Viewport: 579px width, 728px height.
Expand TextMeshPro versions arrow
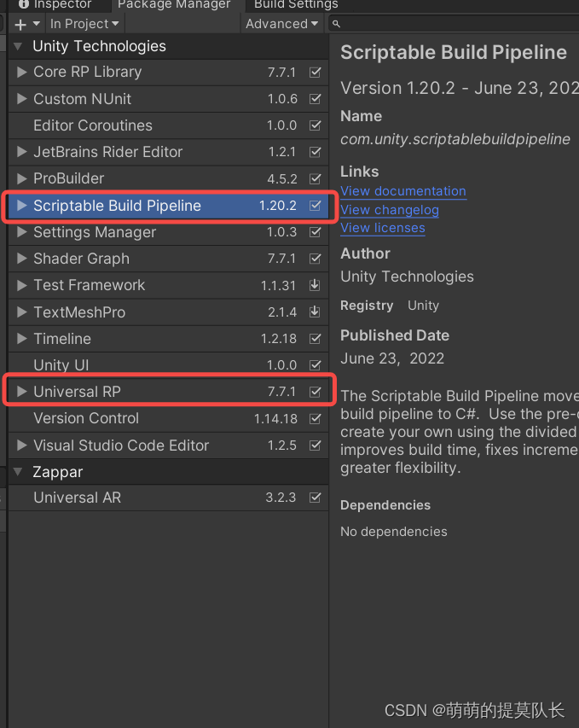click(21, 312)
